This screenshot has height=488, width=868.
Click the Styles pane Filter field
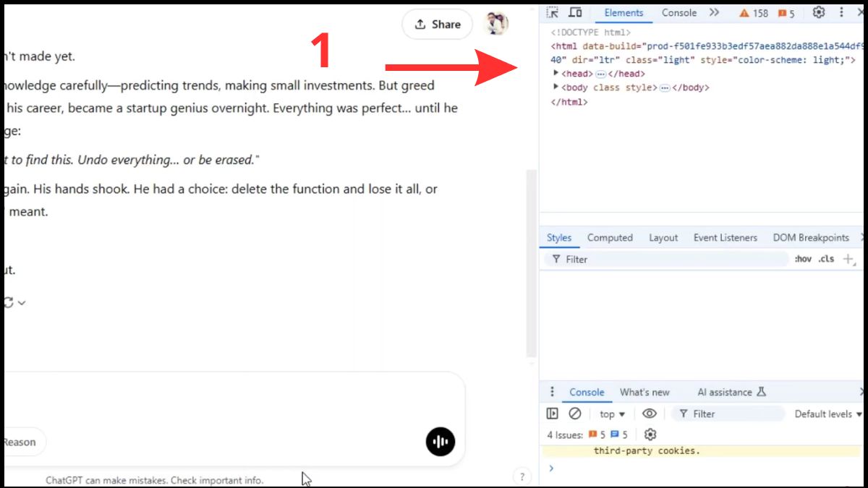point(665,259)
